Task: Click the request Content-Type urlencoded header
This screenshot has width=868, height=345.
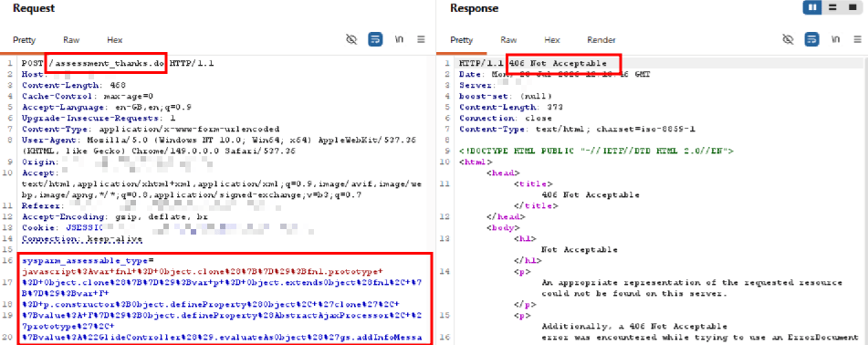Action: pos(151,129)
